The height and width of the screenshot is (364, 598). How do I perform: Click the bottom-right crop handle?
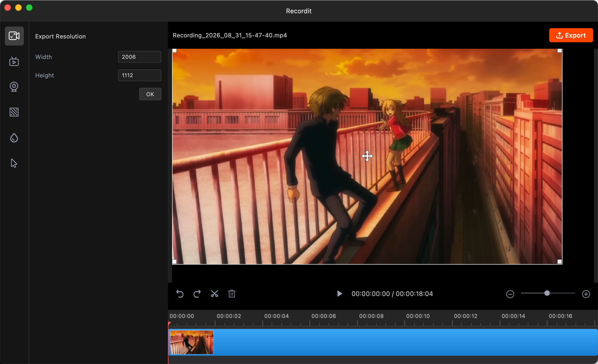[x=560, y=262]
